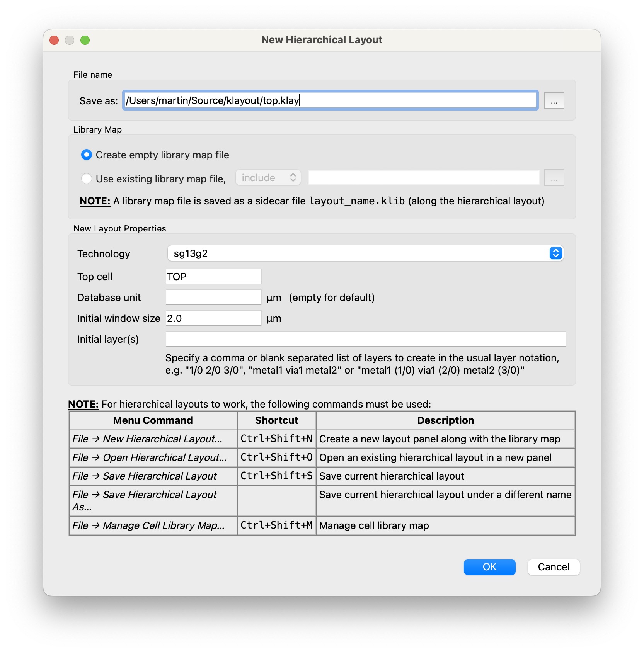Click the Database unit input field
Viewport: 644px width, 653px height.
click(x=213, y=298)
